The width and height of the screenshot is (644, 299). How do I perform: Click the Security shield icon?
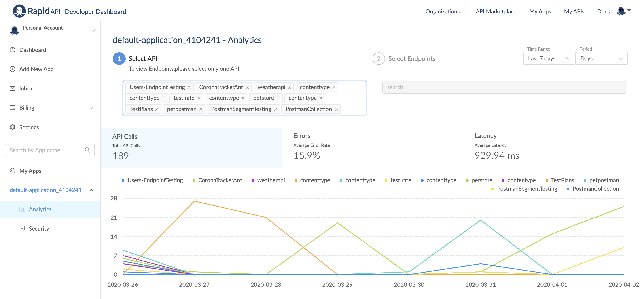pyautogui.click(x=22, y=229)
